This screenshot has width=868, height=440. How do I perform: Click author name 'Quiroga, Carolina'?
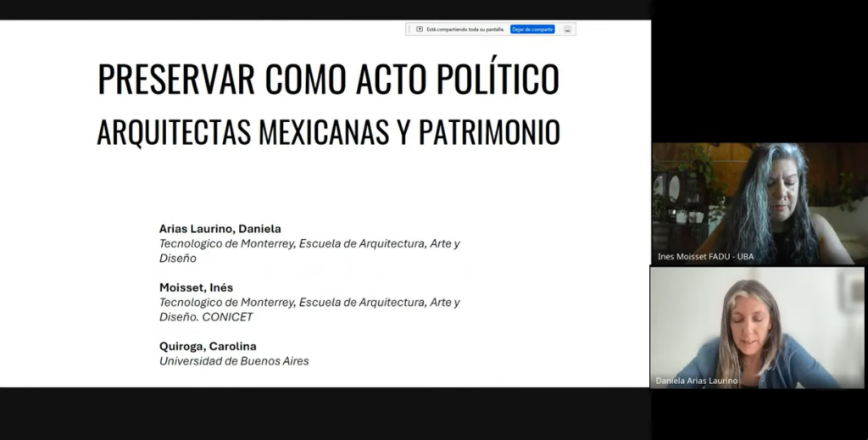[x=208, y=346]
